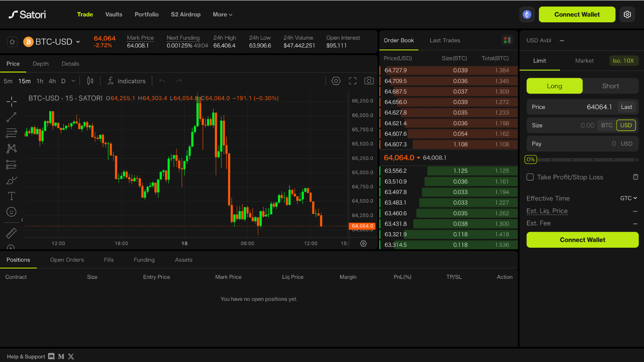Select the Short order side
Image resolution: width=644 pixels, height=362 pixels.
(x=610, y=86)
